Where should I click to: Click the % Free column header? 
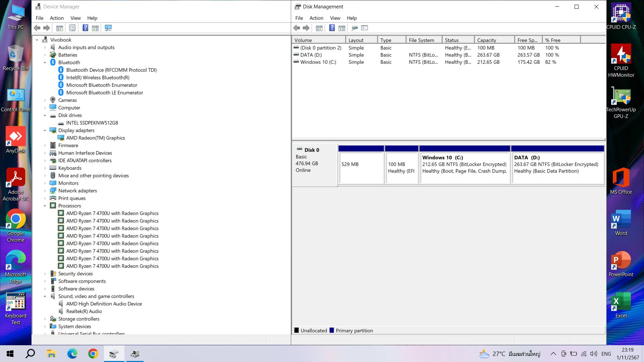tap(561, 40)
